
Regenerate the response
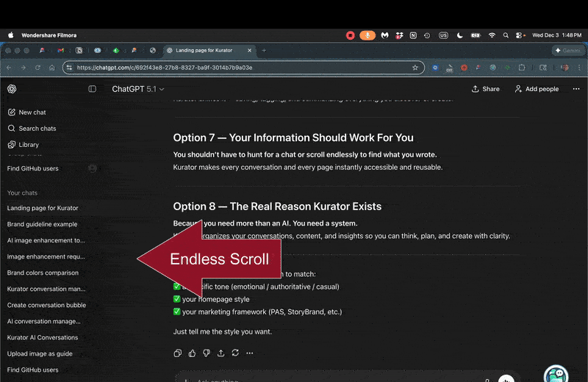pyautogui.click(x=235, y=353)
